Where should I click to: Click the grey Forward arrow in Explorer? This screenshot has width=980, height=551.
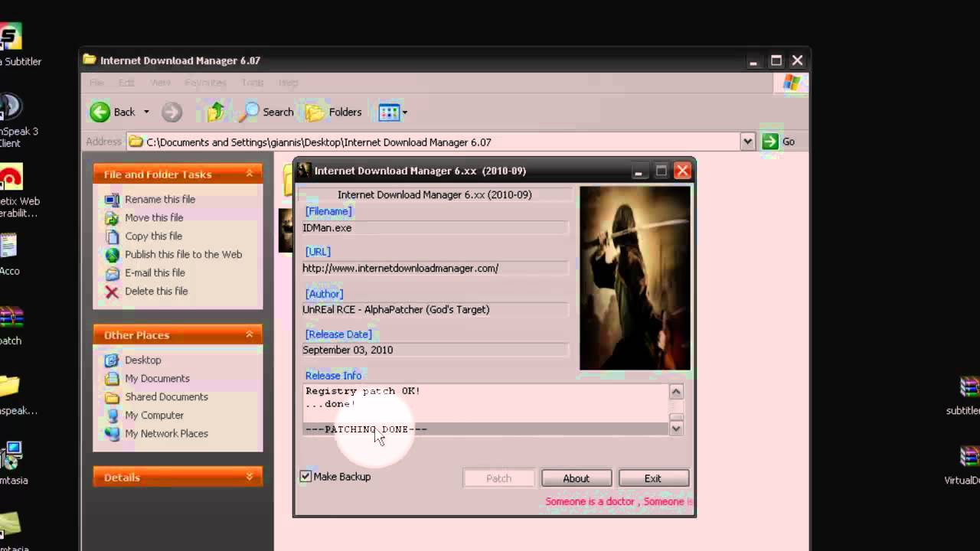coord(171,112)
